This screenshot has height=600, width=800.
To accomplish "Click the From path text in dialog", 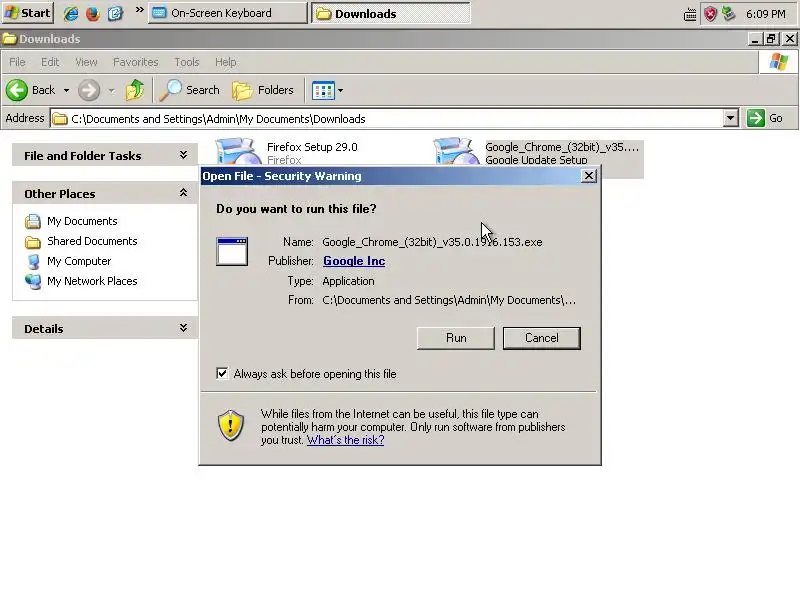I will point(449,300).
